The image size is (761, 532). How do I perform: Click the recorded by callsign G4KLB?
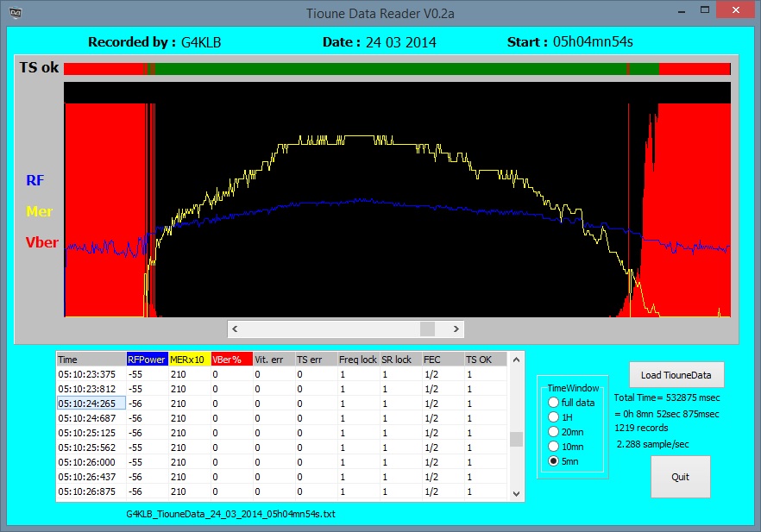[201, 42]
